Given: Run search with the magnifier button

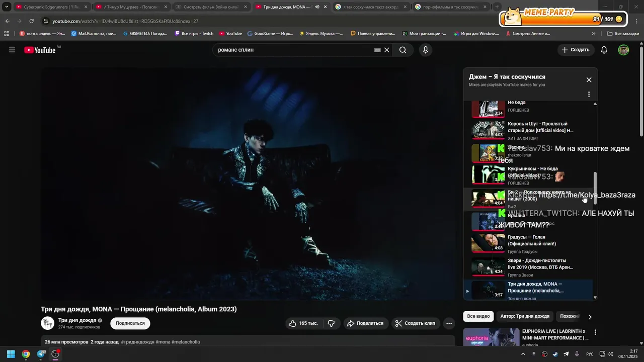Looking at the screenshot, I should pyautogui.click(x=403, y=50).
